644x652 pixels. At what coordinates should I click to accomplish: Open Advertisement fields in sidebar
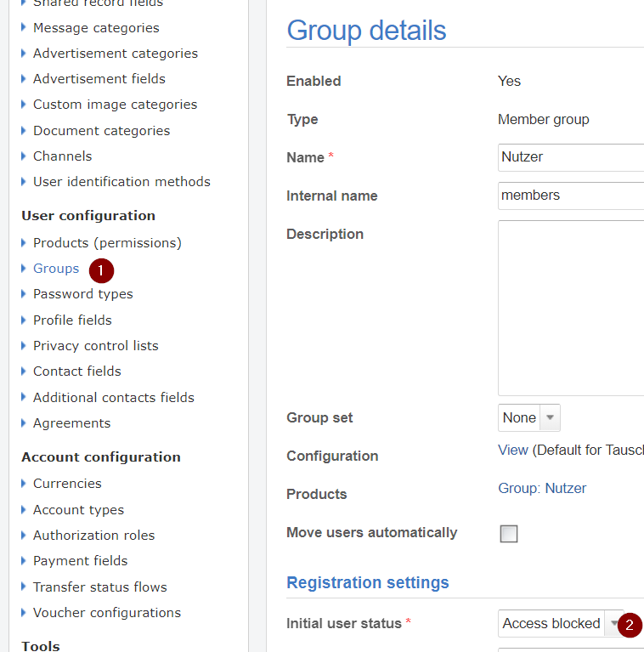pyautogui.click(x=99, y=78)
